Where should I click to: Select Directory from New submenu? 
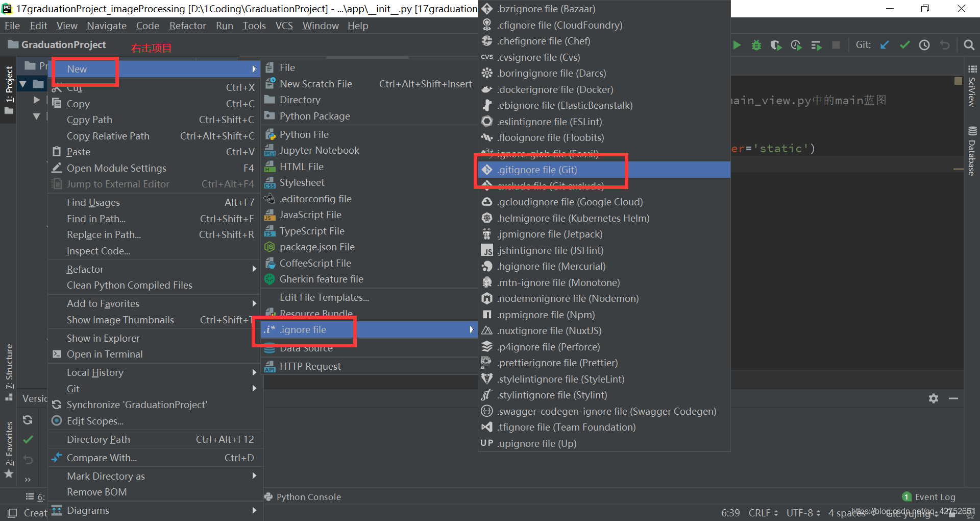[369, 100]
